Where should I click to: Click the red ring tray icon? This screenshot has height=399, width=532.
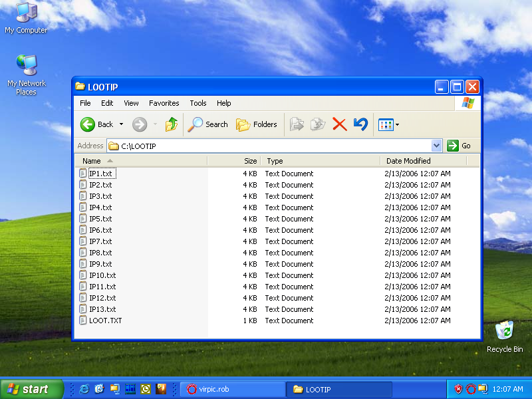471,389
